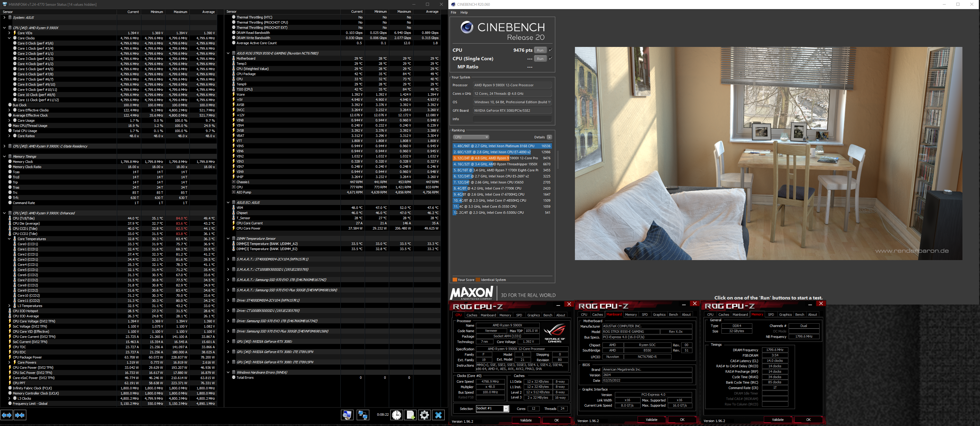Click the Cinebench Info input field
Image resolution: width=980 pixels, height=426 pixels.
click(x=512, y=119)
